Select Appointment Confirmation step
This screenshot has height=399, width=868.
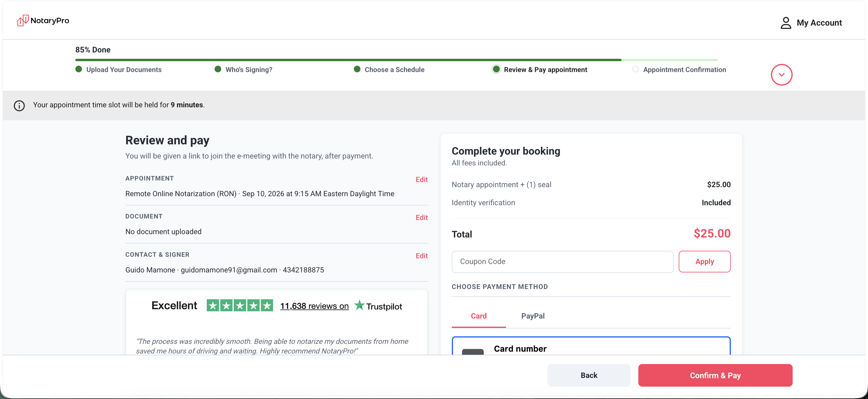pos(679,69)
